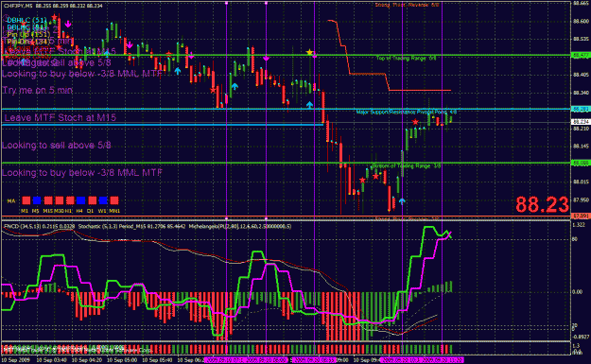591x364 pixels.
Task: Click the red pivot reverse label at chart top
Action: click(x=407, y=5)
